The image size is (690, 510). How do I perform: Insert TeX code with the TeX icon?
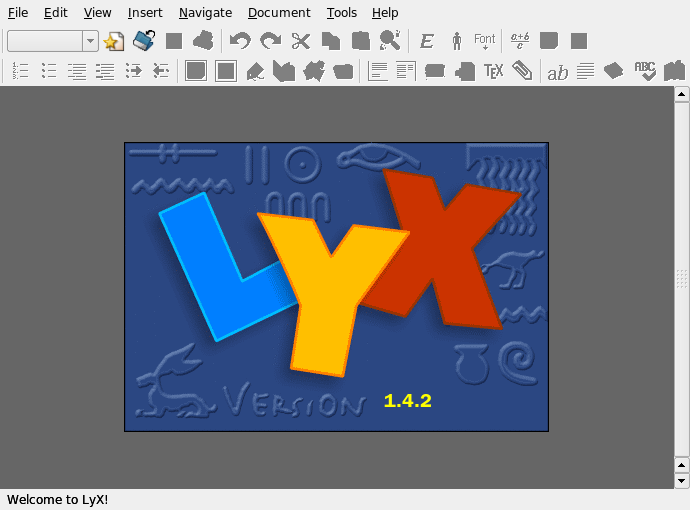click(493, 71)
